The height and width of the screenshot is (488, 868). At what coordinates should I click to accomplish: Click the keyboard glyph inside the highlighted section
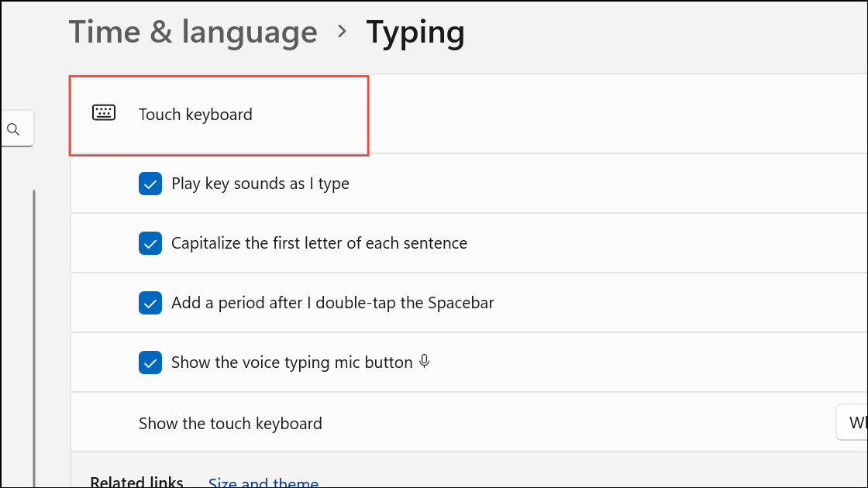tap(104, 112)
